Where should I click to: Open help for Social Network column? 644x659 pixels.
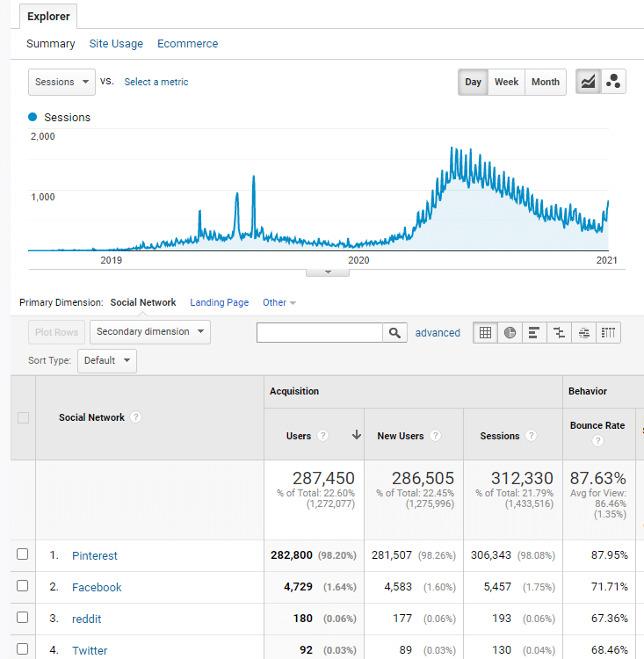136,417
